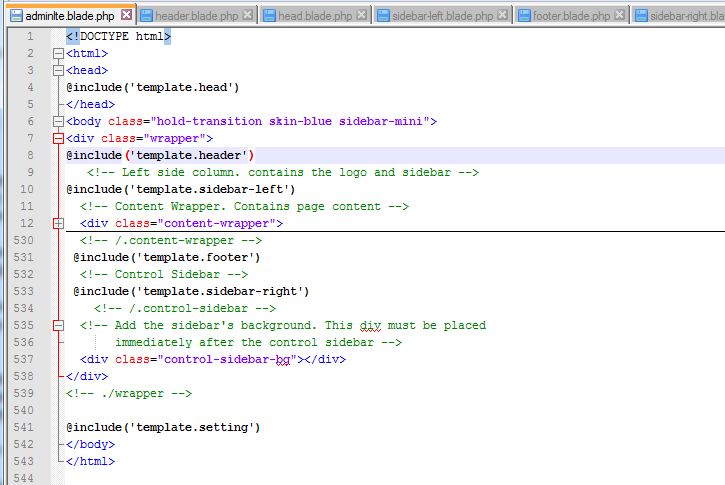Close the footer.blade.php tab
Screen dimensions: 725x485
point(620,15)
